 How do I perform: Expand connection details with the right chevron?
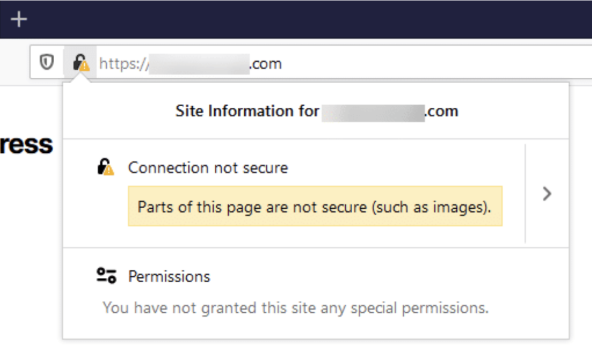pyautogui.click(x=547, y=194)
